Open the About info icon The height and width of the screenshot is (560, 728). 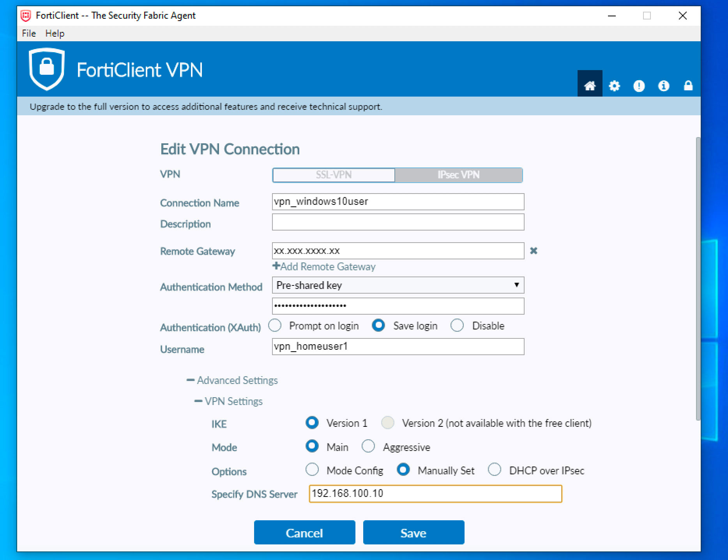click(x=663, y=86)
